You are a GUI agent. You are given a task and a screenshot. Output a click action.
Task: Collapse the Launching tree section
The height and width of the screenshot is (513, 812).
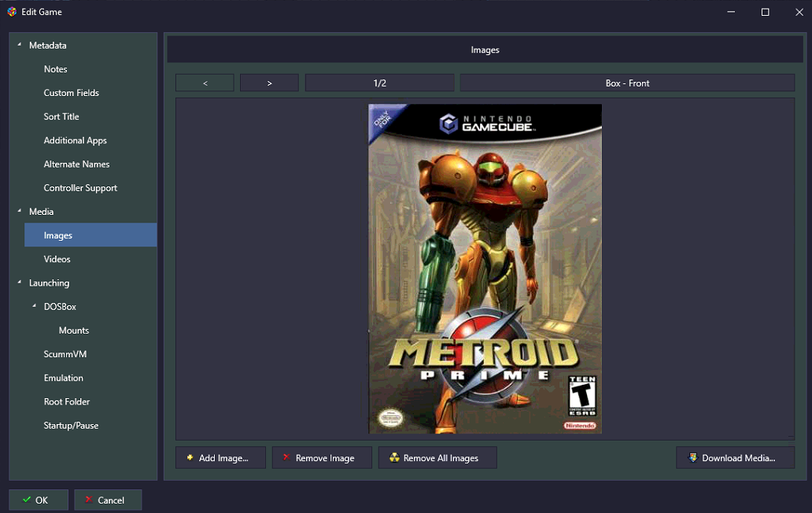pyautogui.click(x=20, y=282)
